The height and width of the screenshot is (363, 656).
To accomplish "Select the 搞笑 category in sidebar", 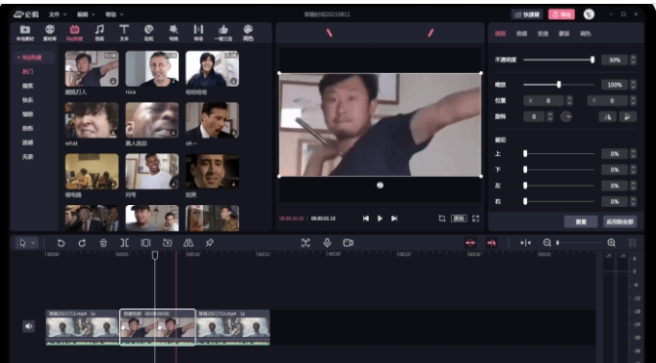I will coord(28,86).
